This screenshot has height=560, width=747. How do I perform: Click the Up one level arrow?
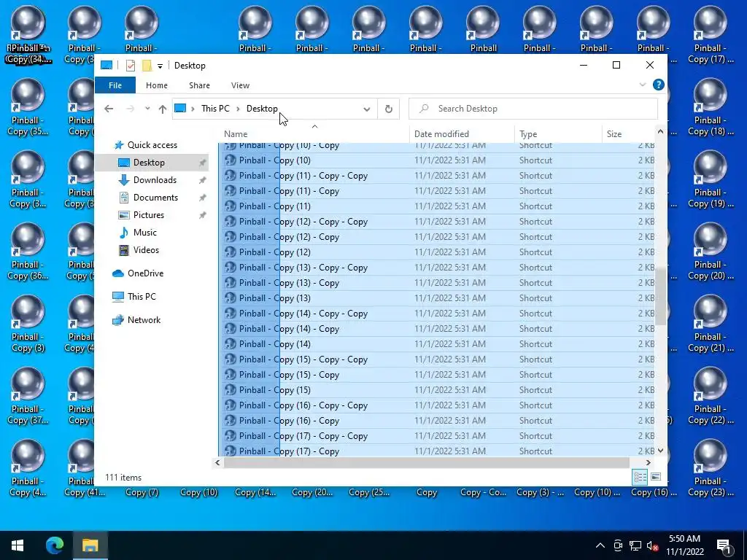coord(163,109)
